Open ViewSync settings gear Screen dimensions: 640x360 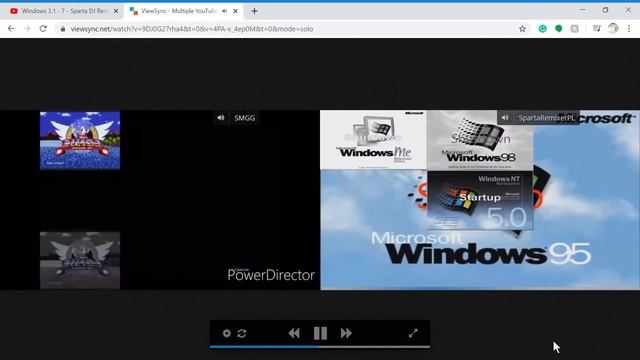[227, 333]
